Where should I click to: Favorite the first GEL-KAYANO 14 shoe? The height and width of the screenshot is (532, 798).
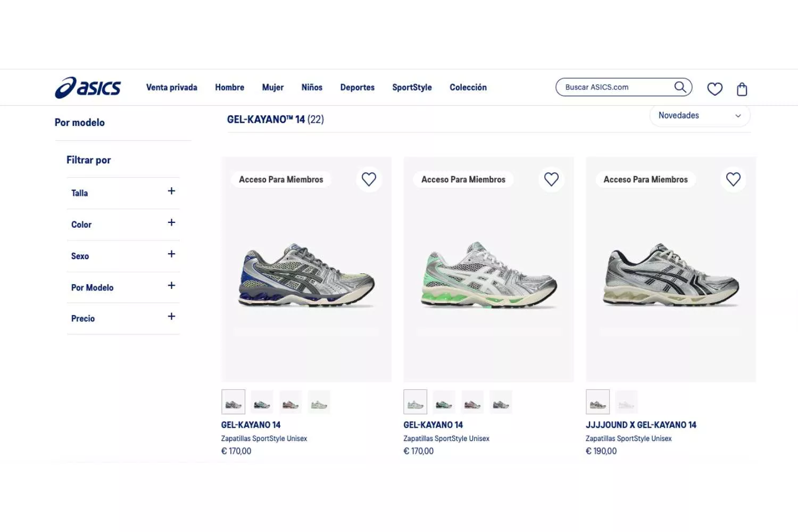369,179
